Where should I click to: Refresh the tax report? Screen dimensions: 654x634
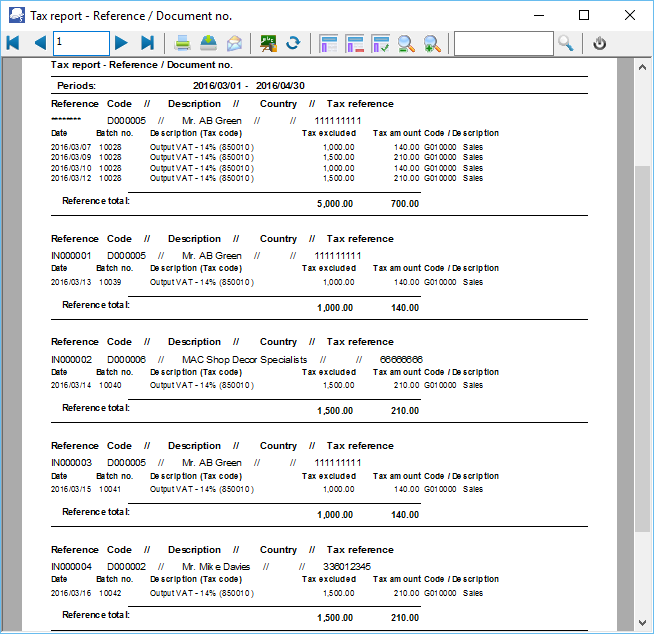(x=293, y=43)
